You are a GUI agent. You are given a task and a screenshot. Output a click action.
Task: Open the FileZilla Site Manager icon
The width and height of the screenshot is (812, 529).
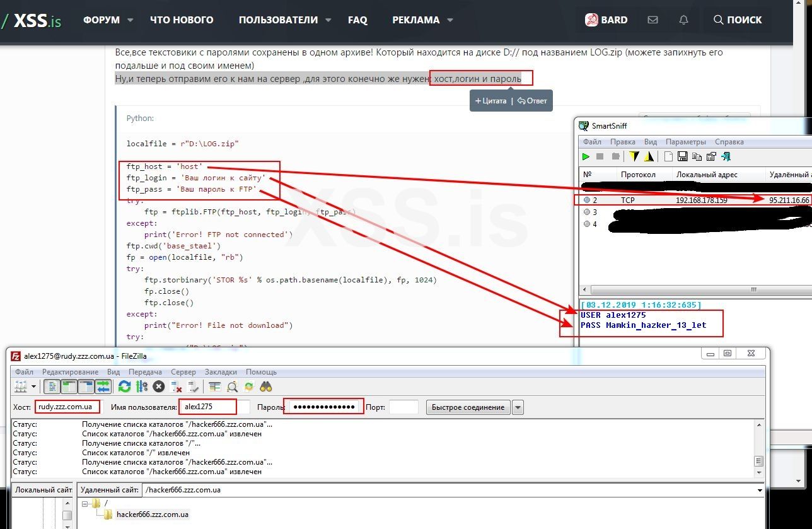tap(20, 387)
